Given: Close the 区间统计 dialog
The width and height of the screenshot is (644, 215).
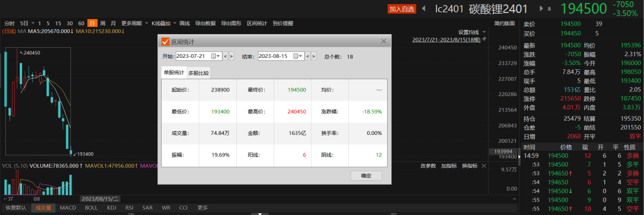Looking at the screenshot, I should tap(383, 41).
